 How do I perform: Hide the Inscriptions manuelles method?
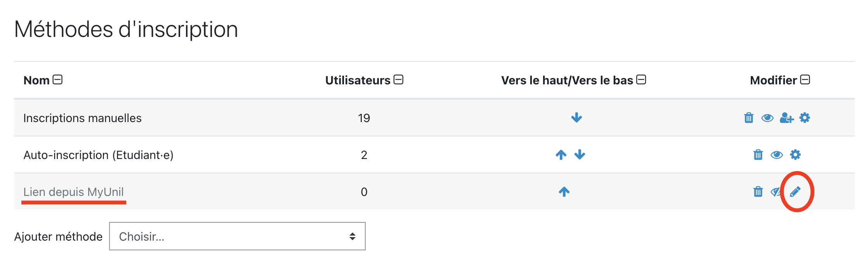click(x=767, y=118)
